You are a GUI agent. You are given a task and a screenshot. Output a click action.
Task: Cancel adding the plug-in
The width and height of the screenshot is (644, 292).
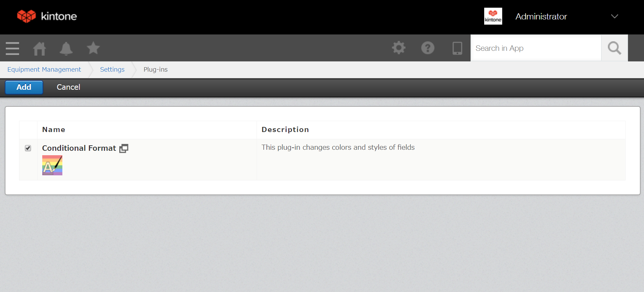click(68, 87)
